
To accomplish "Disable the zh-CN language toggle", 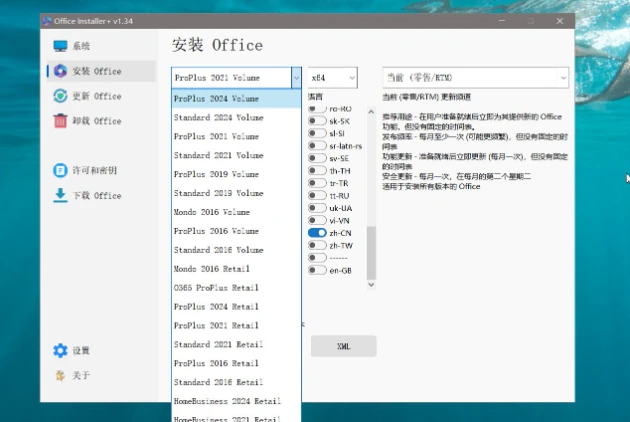I will point(318,232).
